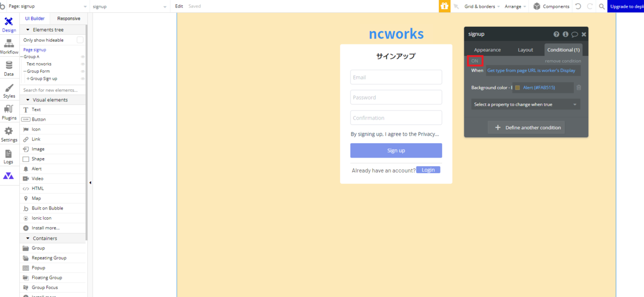Pick the Image visual element
The width and height of the screenshot is (644, 297).
click(x=53, y=149)
